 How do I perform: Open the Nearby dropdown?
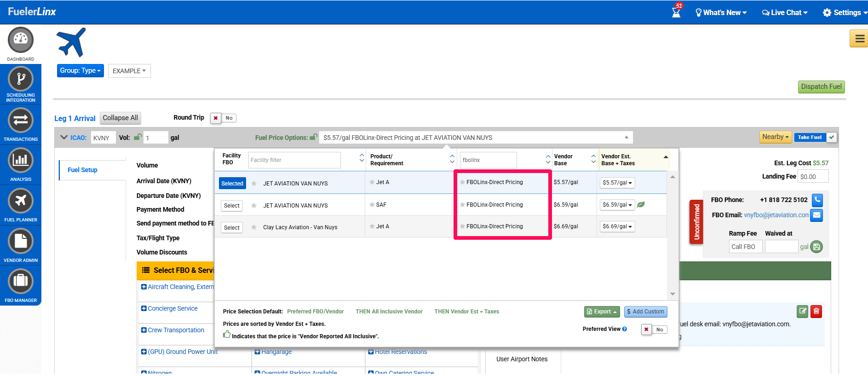click(776, 137)
